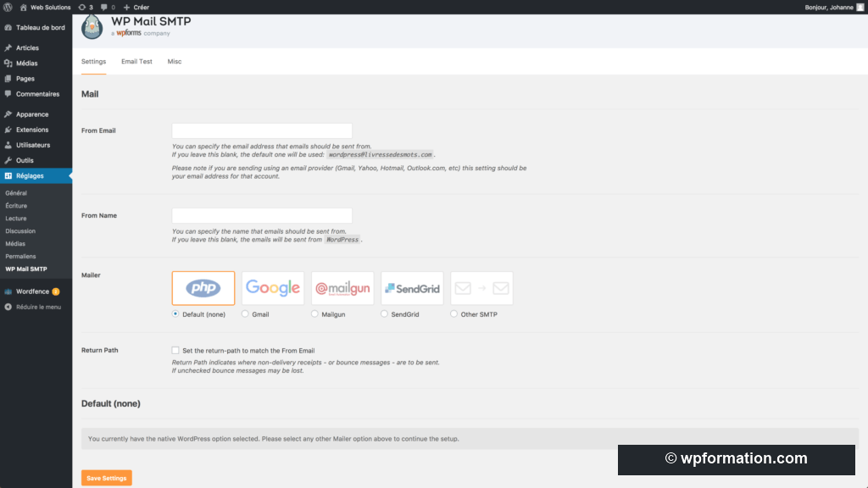
Task: Switch to the Email Test tab
Action: (x=136, y=61)
